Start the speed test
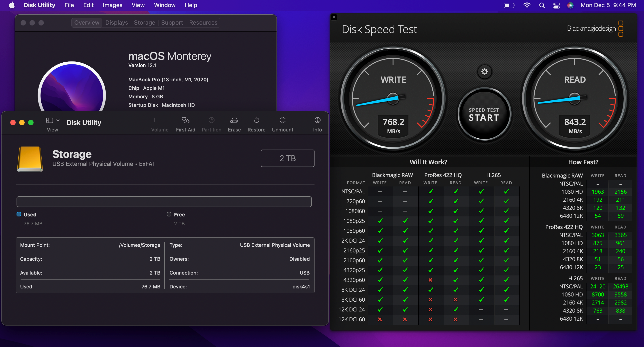This screenshot has width=644, height=347. tap(484, 114)
